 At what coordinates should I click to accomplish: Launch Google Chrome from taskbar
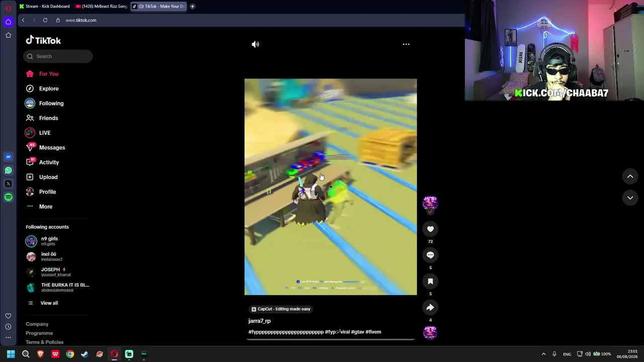click(70, 354)
